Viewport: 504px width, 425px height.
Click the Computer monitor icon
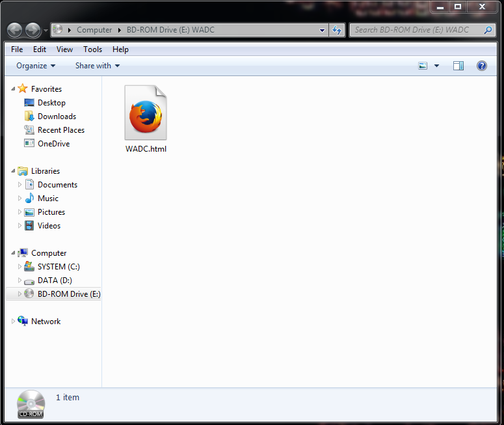(23, 253)
